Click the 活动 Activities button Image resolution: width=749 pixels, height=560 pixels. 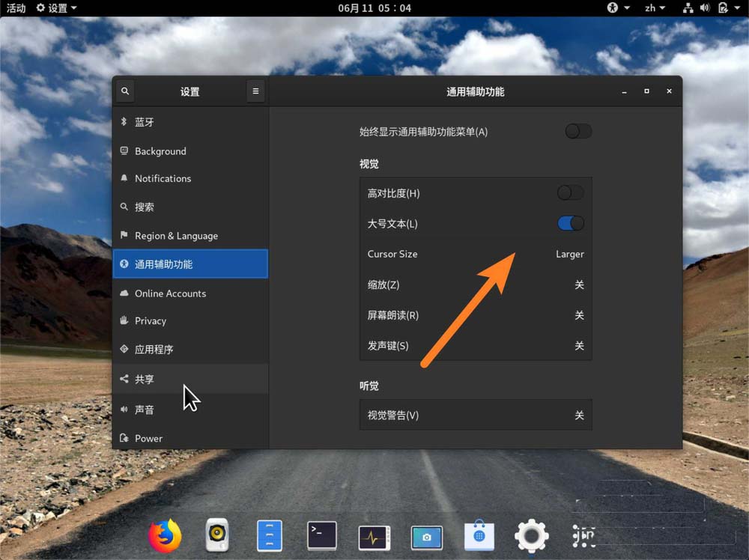point(16,8)
